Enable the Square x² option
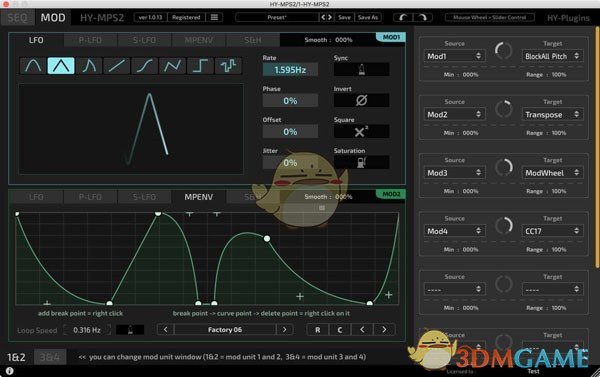The image size is (600, 377). point(361,132)
